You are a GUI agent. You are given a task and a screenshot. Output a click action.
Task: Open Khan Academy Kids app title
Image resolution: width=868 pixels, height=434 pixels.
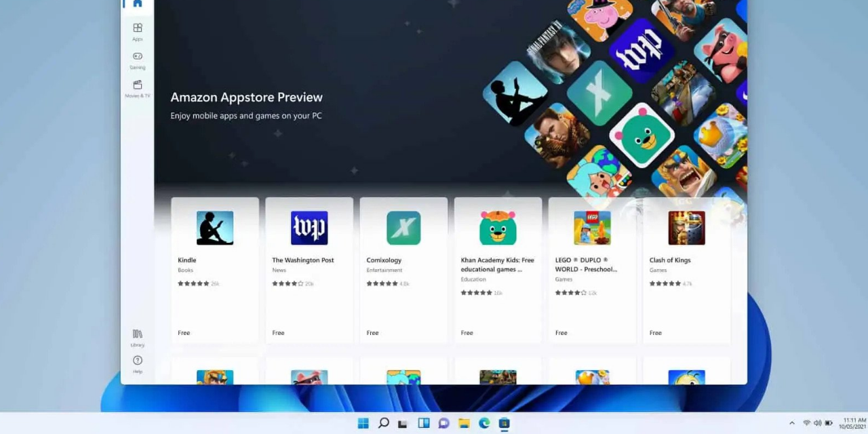pos(498,264)
